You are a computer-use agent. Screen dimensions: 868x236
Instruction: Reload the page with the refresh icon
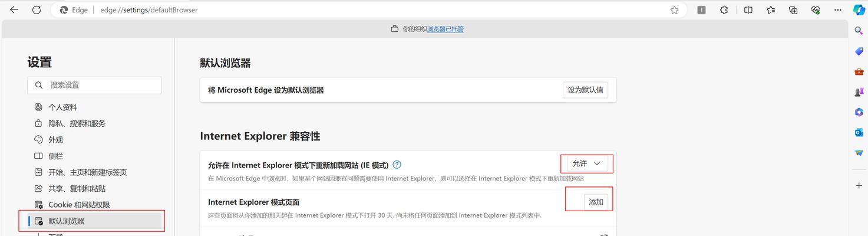click(x=37, y=10)
